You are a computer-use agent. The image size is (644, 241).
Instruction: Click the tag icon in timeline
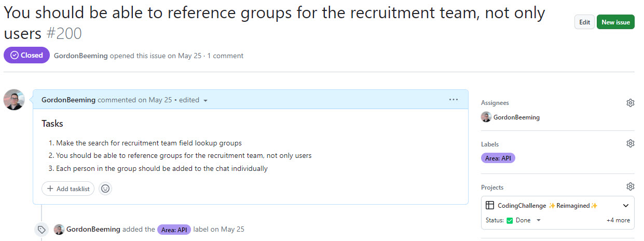(42, 229)
